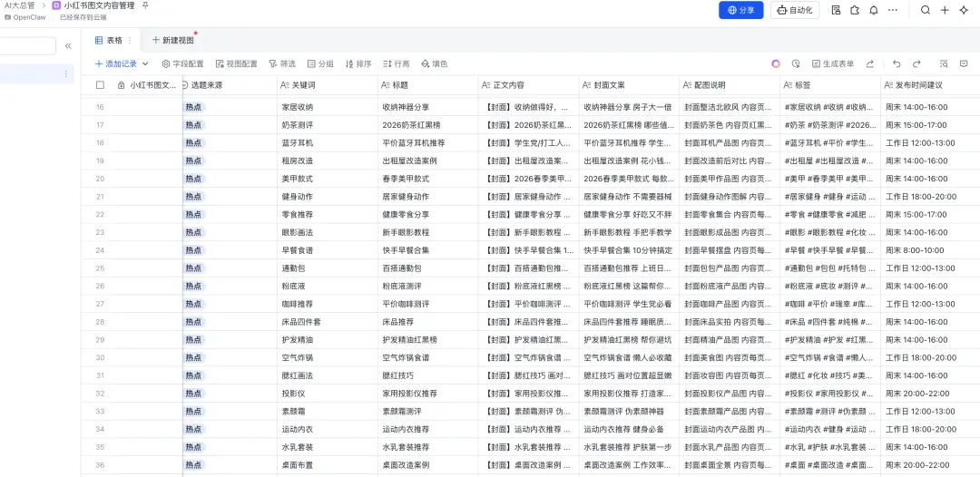Select the 春季美甲款式 title cell
This screenshot has width=980, height=477.
[428, 179]
